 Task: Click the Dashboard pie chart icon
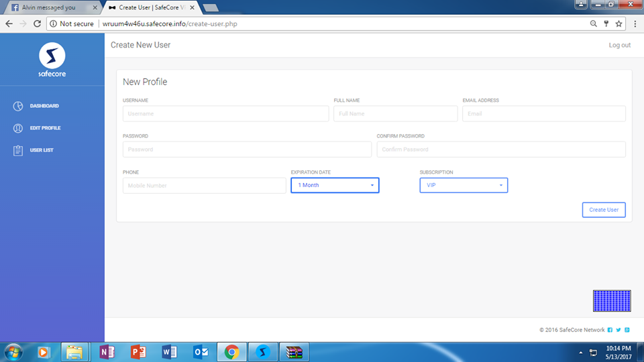(x=18, y=106)
